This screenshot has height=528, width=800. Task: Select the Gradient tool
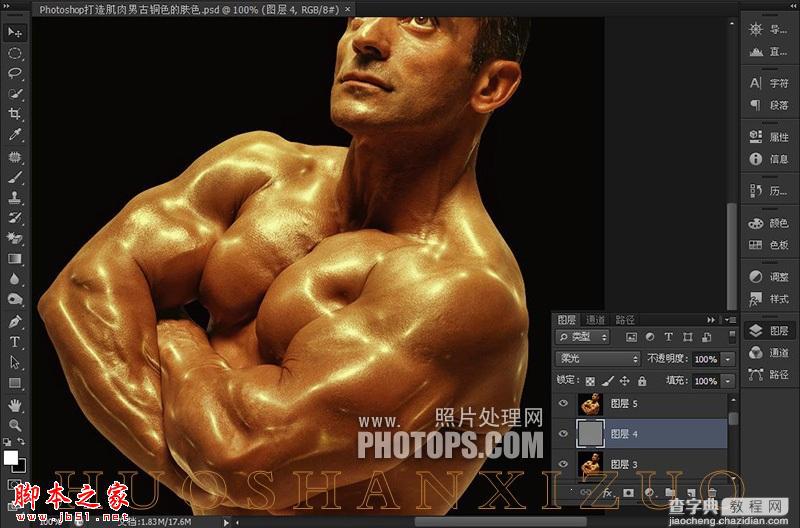(15, 259)
